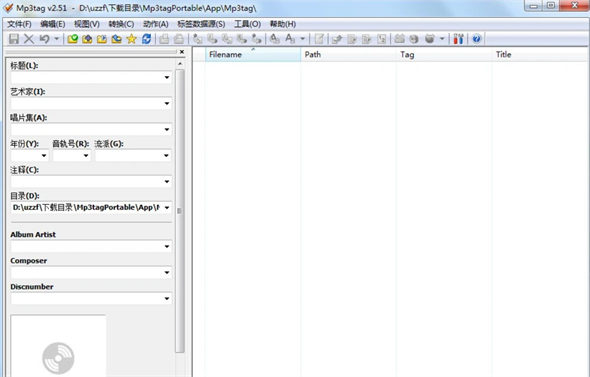Open the Tag Sources dropdown arrow
The height and width of the screenshot is (377, 590).
click(442, 39)
